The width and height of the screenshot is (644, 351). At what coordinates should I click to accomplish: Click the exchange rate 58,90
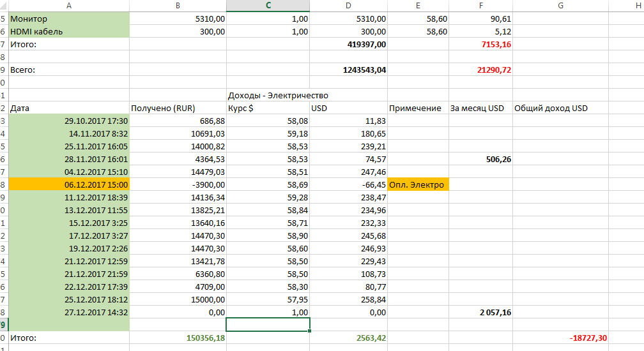click(x=297, y=235)
